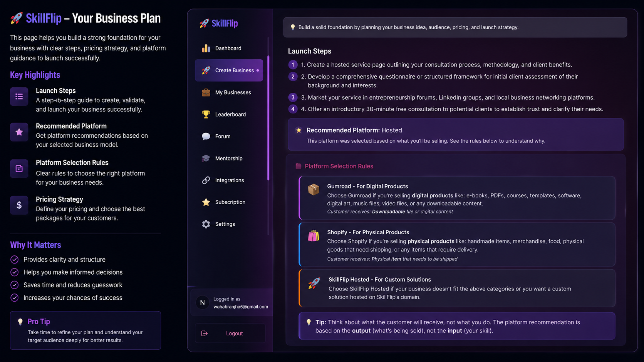Screen dimensions: 644x362
Task: Click the Logout arrow icon
Action: pos(205,333)
